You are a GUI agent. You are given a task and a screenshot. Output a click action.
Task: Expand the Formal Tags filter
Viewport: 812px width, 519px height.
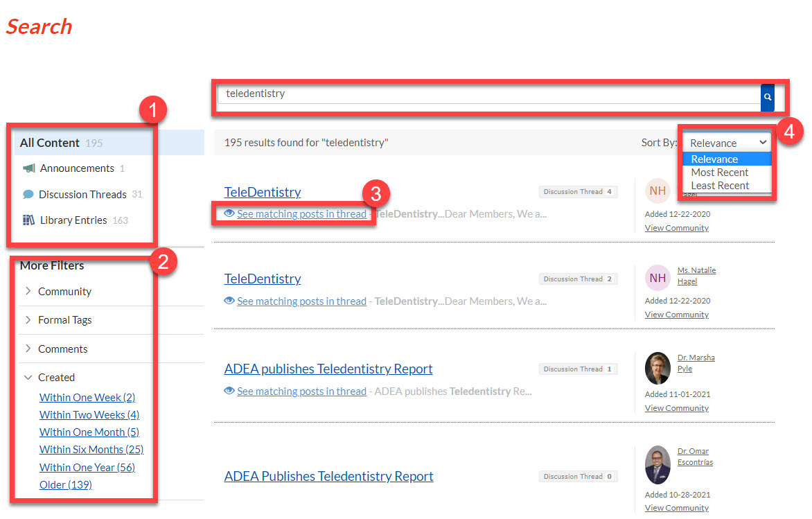tap(64, 320)
